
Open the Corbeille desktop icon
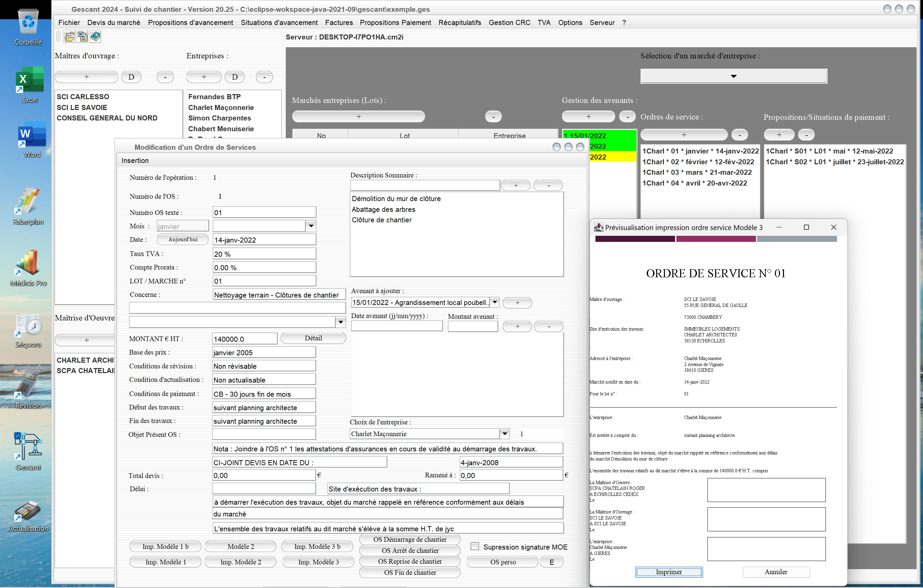pyautogui.click(x=28, y=27)
